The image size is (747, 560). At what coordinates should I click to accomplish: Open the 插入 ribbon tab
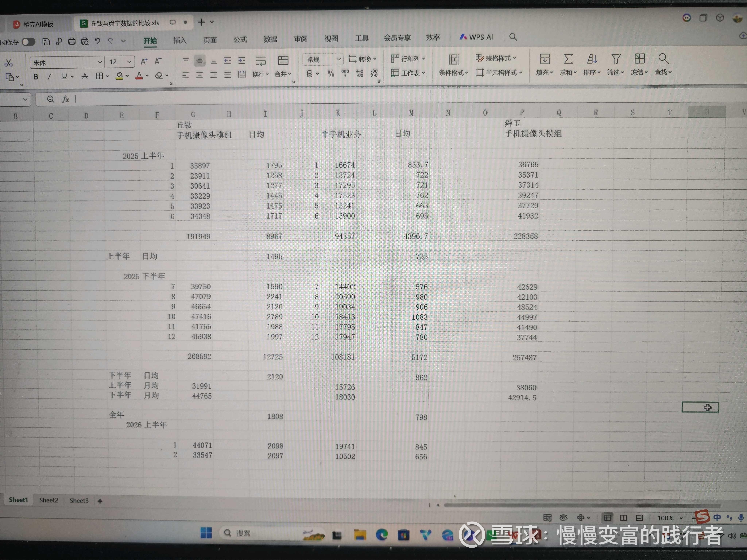[x=180, y=40]
